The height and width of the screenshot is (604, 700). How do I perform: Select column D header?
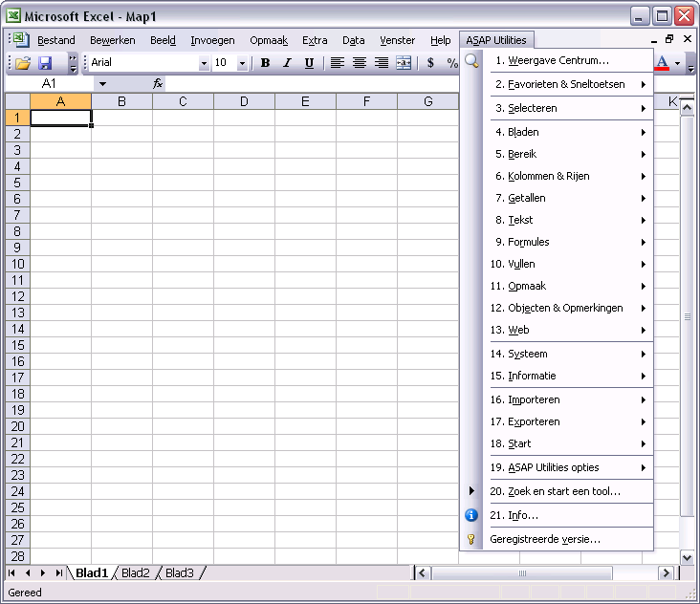[x=244, y=101]
